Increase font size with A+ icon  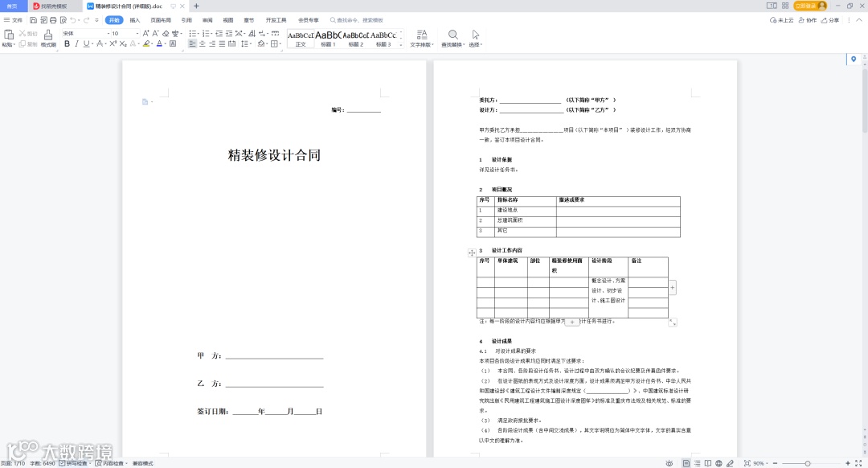point(146,33)
